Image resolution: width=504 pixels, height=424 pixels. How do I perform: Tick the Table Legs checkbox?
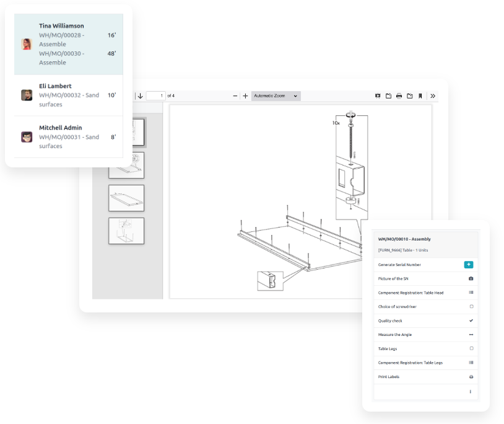(x=471, y=348)
